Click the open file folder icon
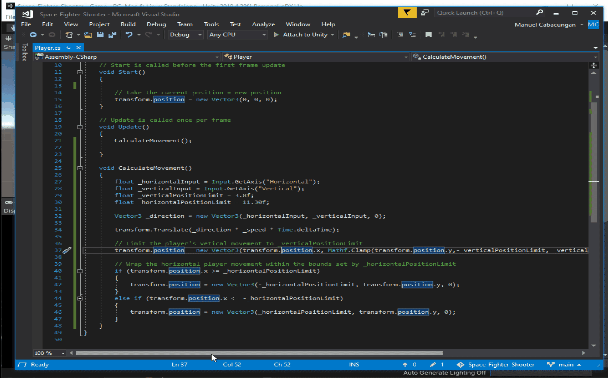Screen dimensions: 608x378 pos(88,35)
